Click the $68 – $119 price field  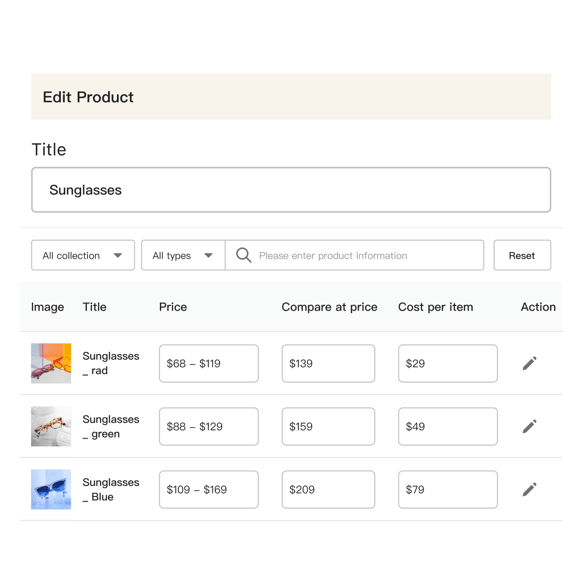[x=209, y=363]
